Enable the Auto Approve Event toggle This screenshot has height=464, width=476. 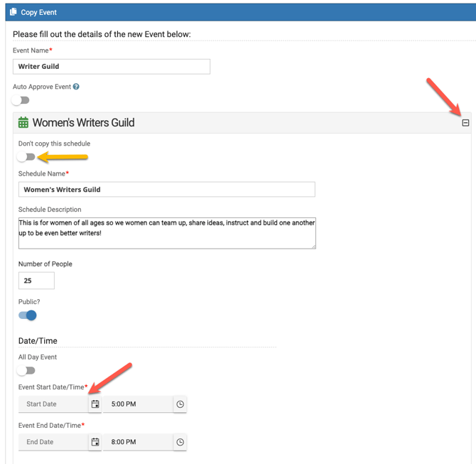click(x=21, y=100)
